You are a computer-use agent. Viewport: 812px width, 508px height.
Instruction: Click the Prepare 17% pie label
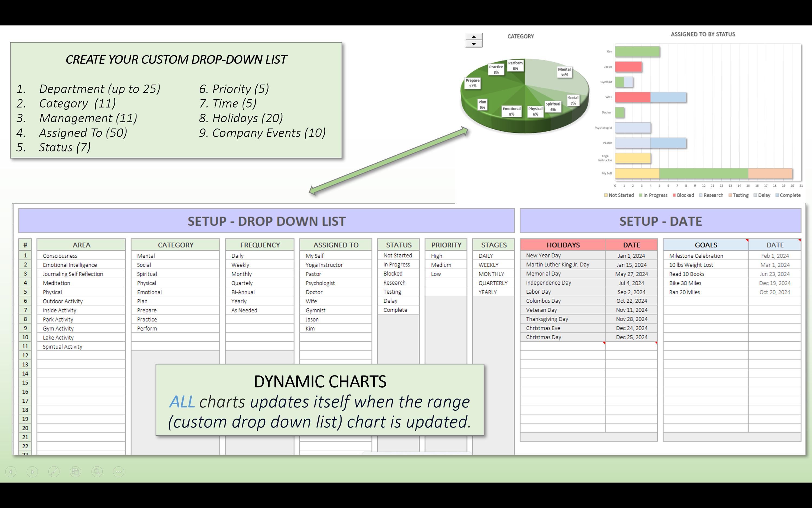point(472,83)
